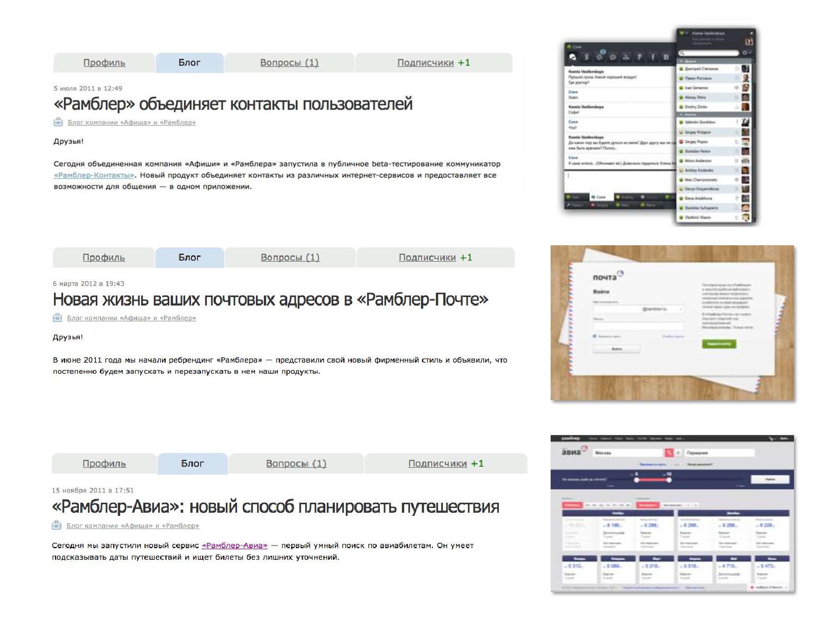Select the Facebook f icon in messenger toolbar
840x629 pixels.
(653, 57)
